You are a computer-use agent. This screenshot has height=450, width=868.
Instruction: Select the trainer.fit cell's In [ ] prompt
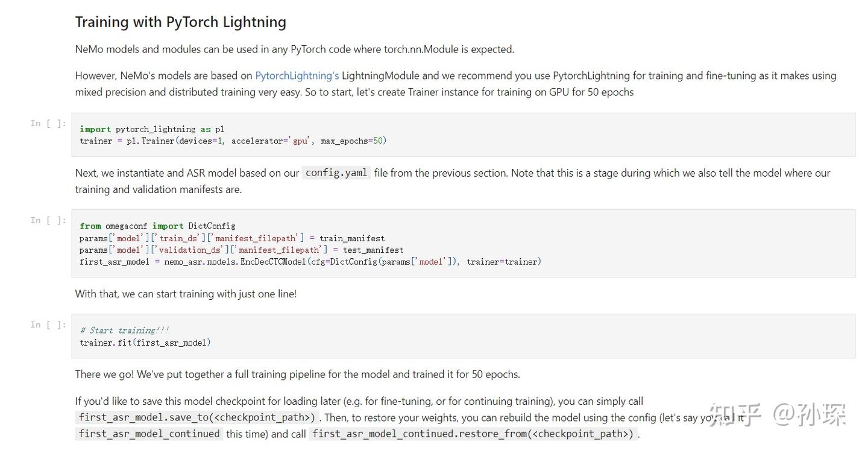(48, 325)
